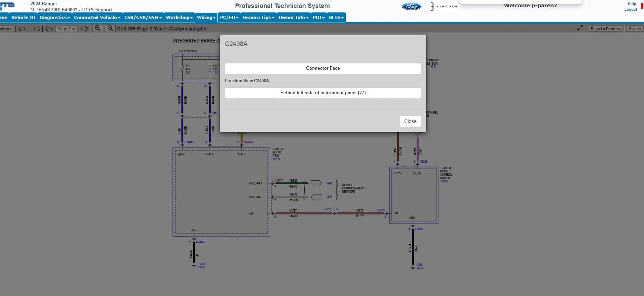Viewport: 644px width, 296px height.
Task: Open cell reference 151-20 under Trailer Brake Control Switch
Action: point(444,181)
